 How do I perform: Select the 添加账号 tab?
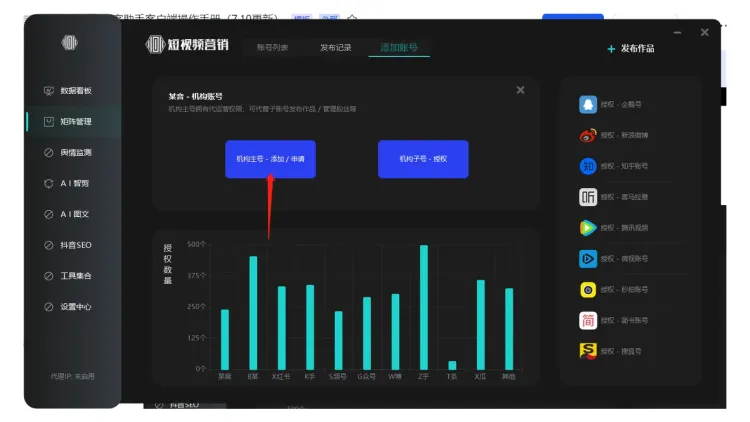[399, 47]
